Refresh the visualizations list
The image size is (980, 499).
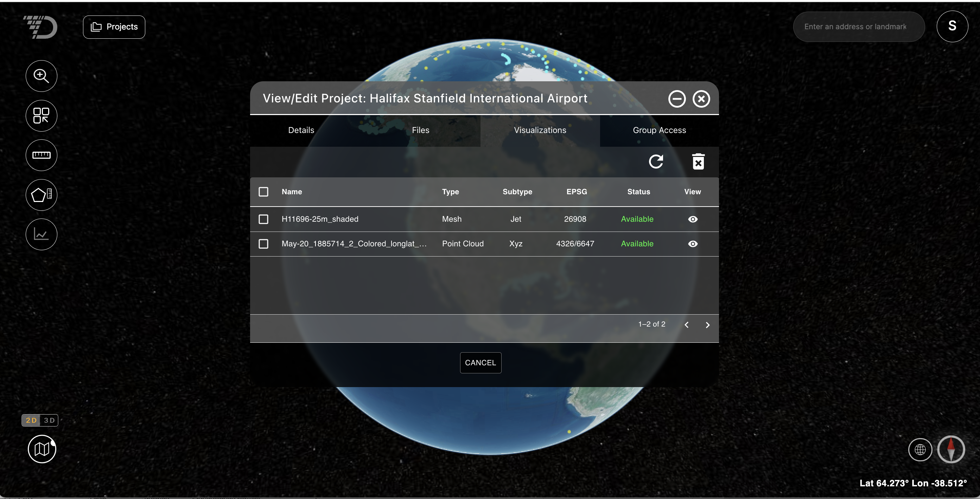point(656,162)
